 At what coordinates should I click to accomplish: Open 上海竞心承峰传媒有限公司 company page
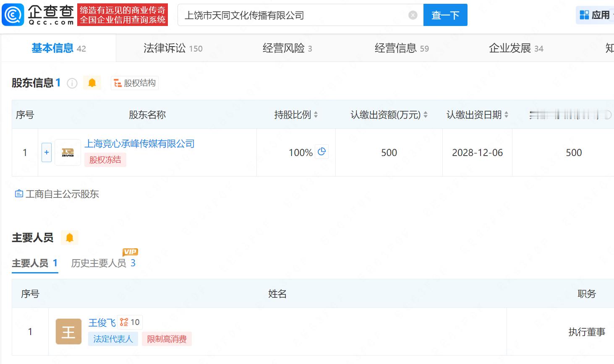[139, 144]
